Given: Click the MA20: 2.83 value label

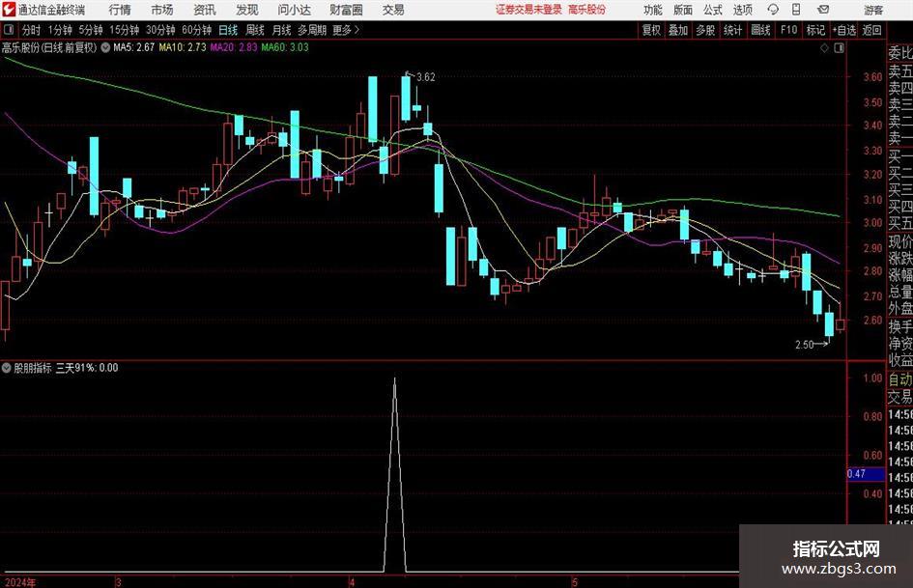Looking at the screenshot, I should click(x=234, y=47).
